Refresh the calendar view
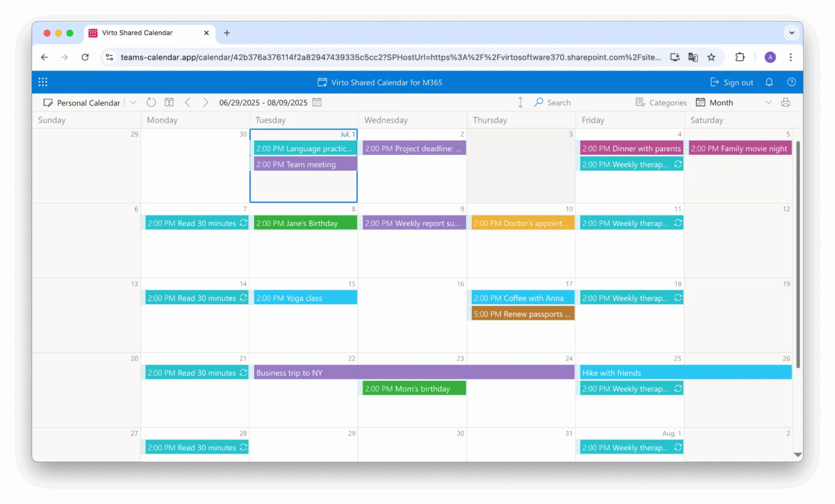835x504 pixels. pyautogui.click(x=151, y=102)
